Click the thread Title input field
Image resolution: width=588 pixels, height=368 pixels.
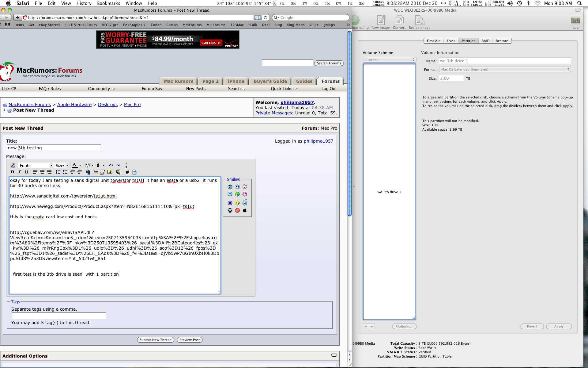pos(54,148)
